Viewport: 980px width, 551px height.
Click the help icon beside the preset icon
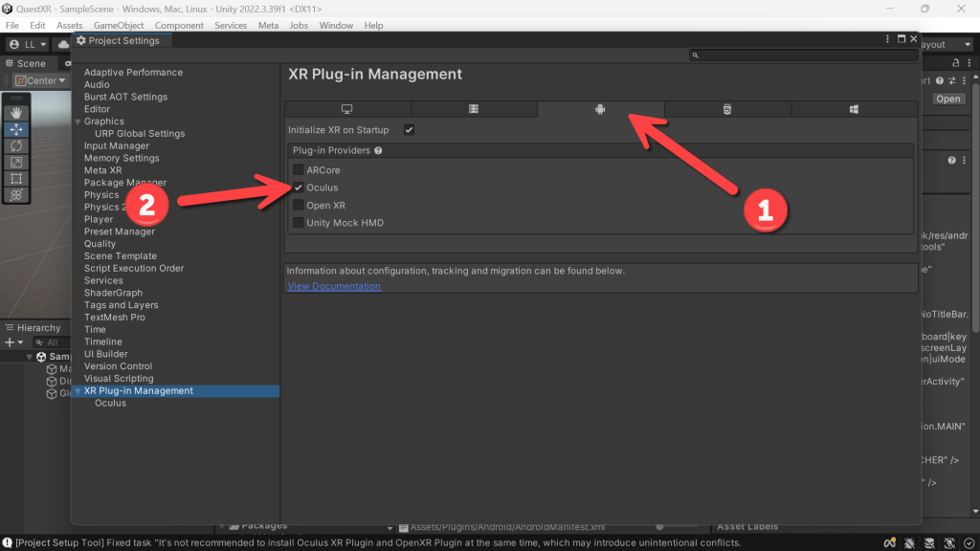pyautogui.click(x=940, y=80)
